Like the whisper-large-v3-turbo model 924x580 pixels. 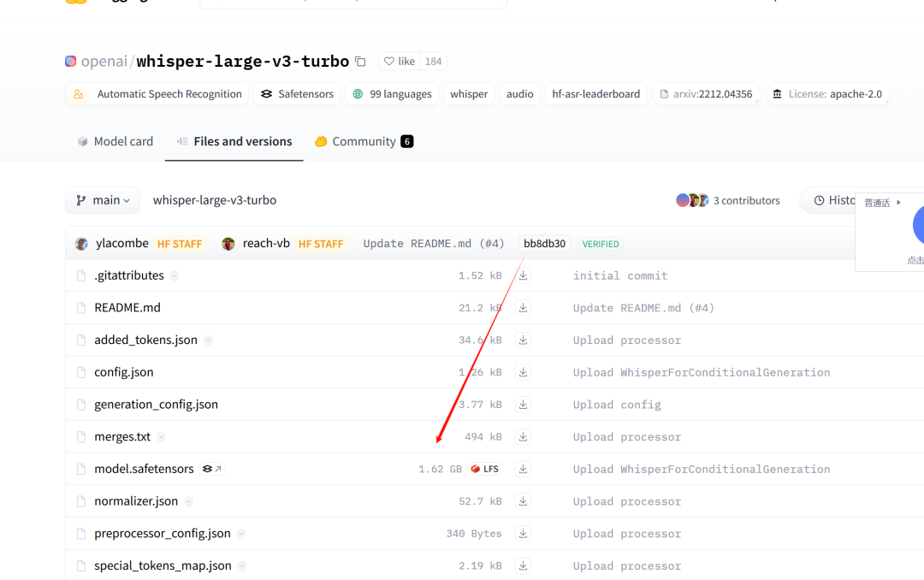[x=400, y=62]
